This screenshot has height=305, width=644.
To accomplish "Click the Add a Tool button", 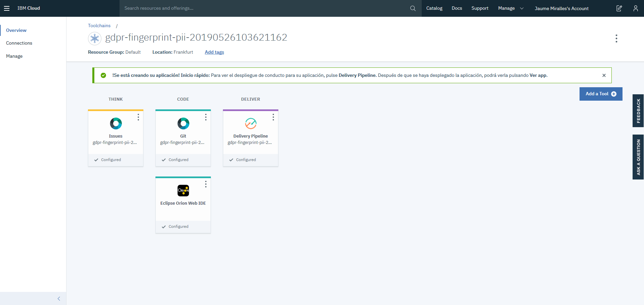I will pos(601,94).
